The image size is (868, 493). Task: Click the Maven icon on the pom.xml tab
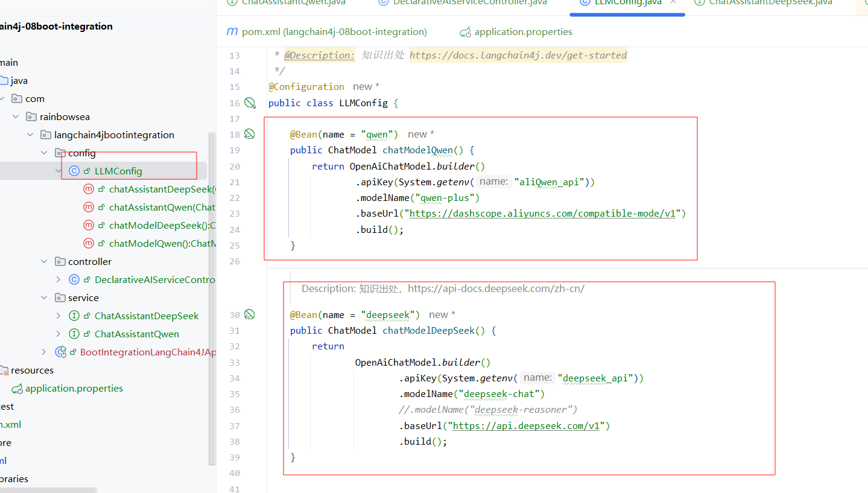pyautogui.click(x=232, y=31)
